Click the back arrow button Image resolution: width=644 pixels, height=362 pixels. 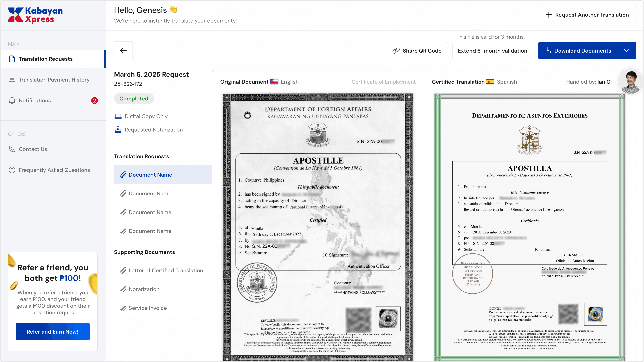[123, 50]
